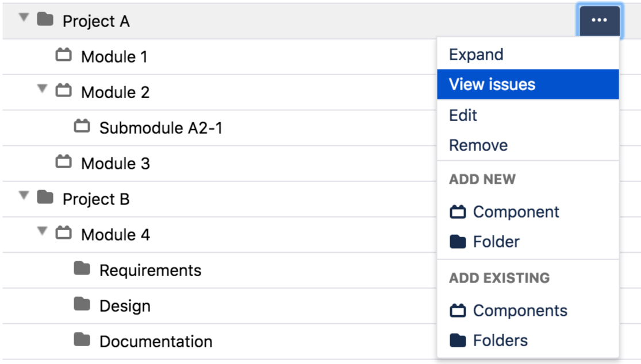
Task: Click the Module 1 component icon
Action: [x=64, y=56]
